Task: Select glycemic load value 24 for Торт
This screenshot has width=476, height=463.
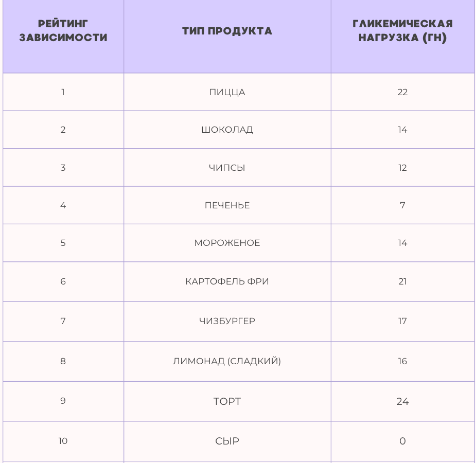Action: coord(402,401)
